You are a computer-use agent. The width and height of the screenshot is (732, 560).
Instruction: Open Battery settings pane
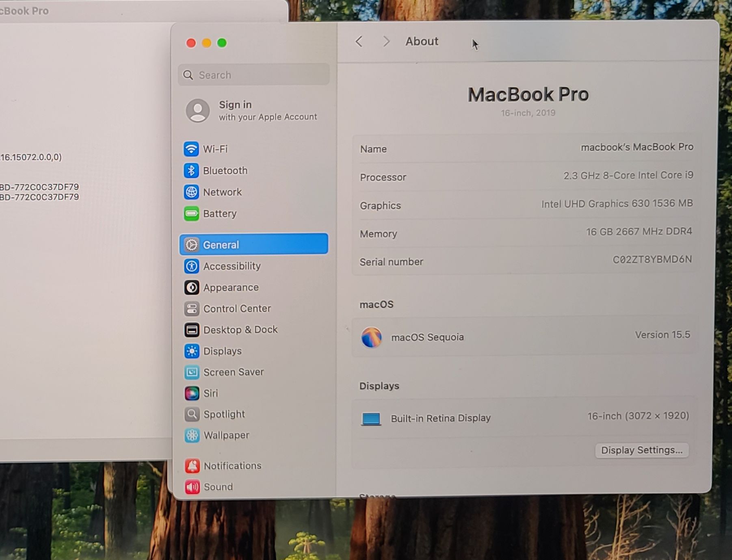pos(219,214)
